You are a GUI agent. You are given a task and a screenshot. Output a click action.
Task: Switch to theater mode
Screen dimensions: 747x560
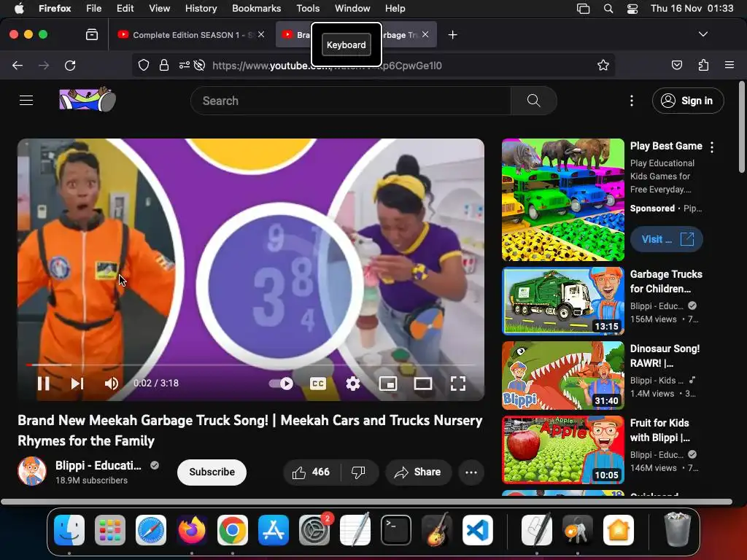[x=423, y=384]
